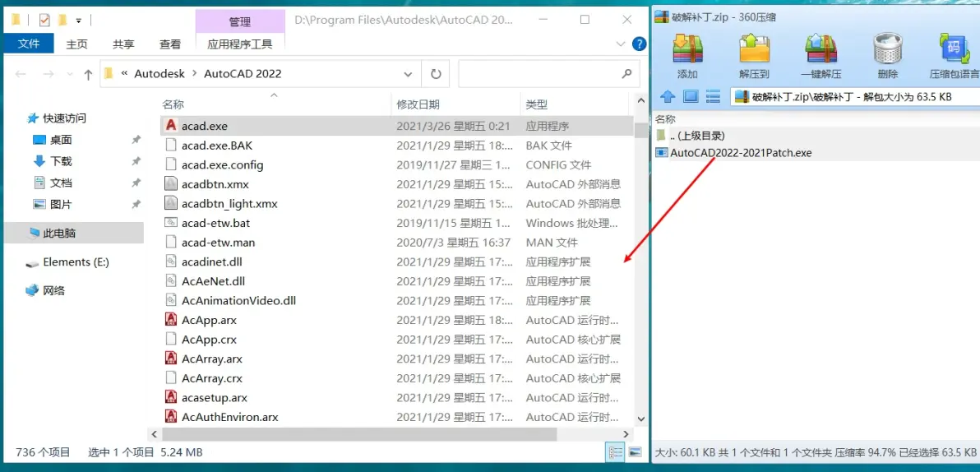The image size is (980, 472).
Task: Click the 360压缩 archive path field
Action: [x=853, y=96]
